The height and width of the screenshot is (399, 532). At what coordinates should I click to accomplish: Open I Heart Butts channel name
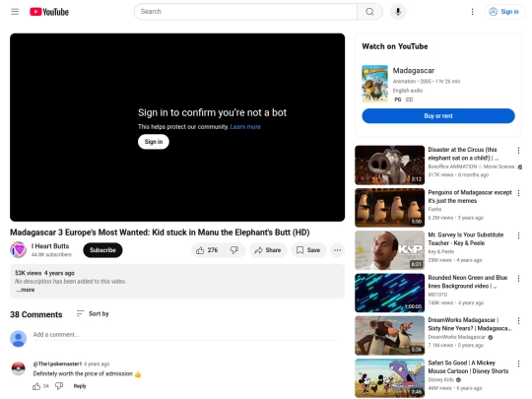pos(50,246)
